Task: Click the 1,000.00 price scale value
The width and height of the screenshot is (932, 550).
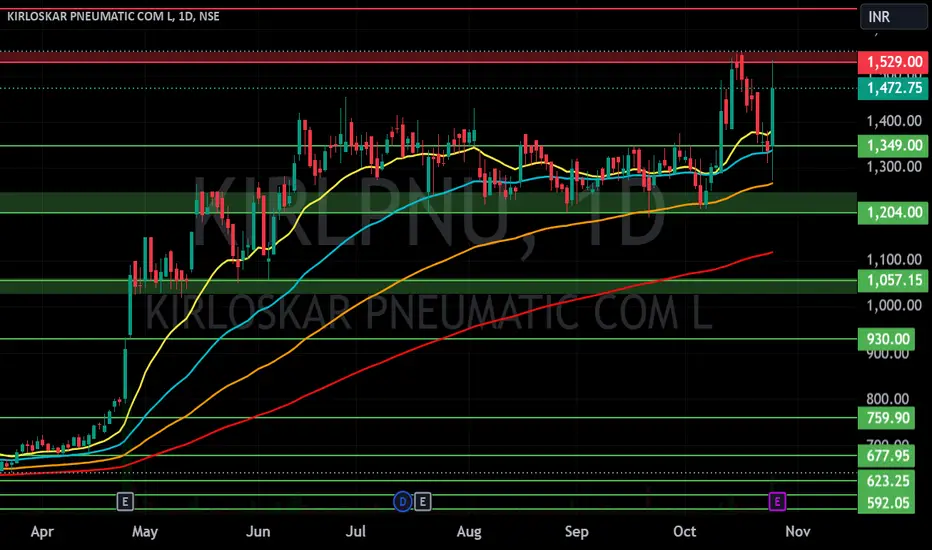Action: (x=894, y=305)
